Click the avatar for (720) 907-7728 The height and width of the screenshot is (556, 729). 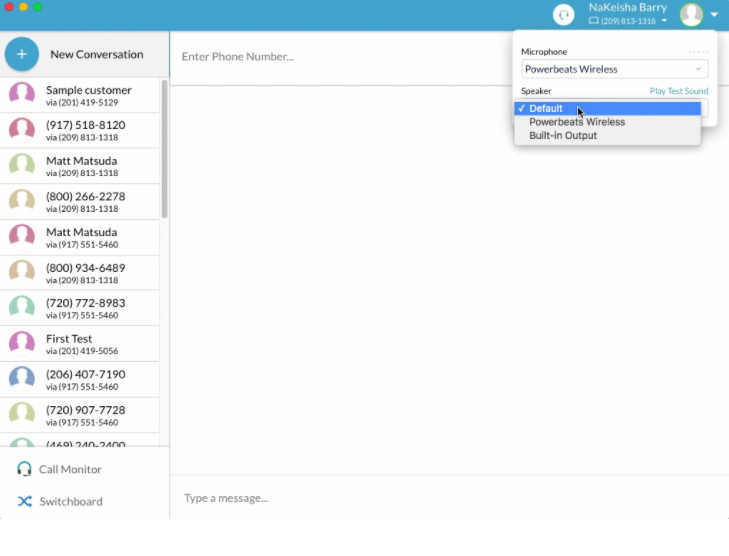click(22, 415)
